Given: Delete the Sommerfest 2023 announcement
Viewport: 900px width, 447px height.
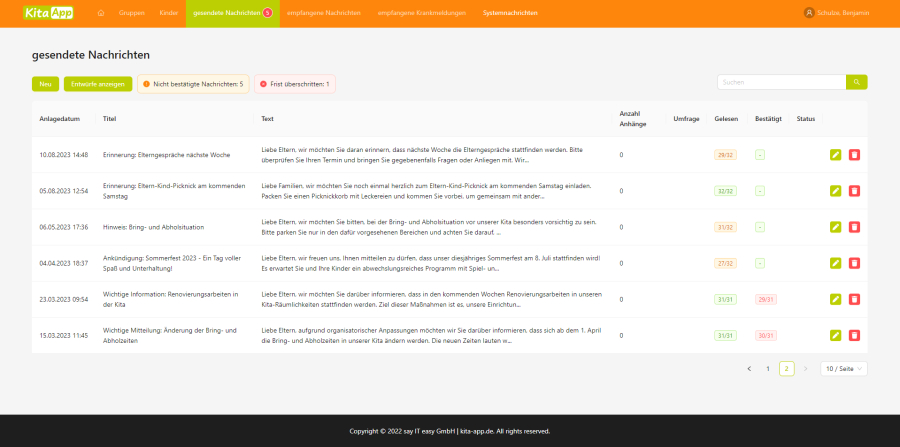Looking at the screenshot, I should point(854,263).
